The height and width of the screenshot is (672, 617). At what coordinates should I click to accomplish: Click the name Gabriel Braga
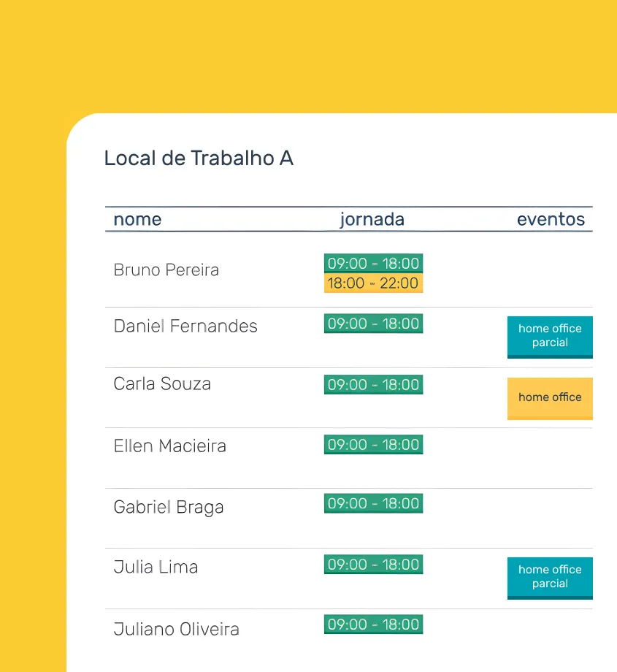click(x=169, y=508)
